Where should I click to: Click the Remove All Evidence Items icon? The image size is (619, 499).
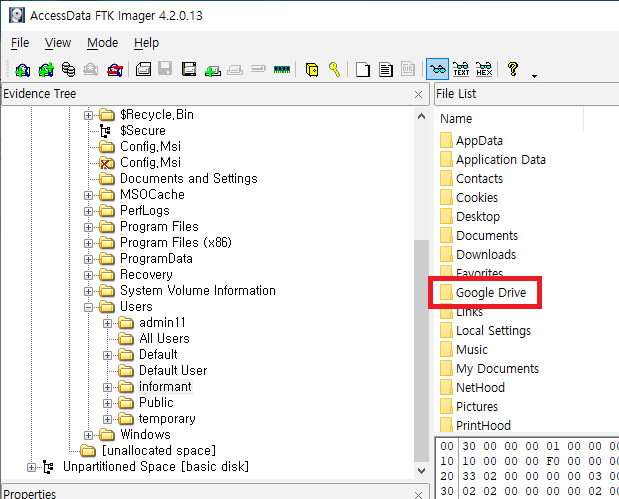[x=115, y=69]
